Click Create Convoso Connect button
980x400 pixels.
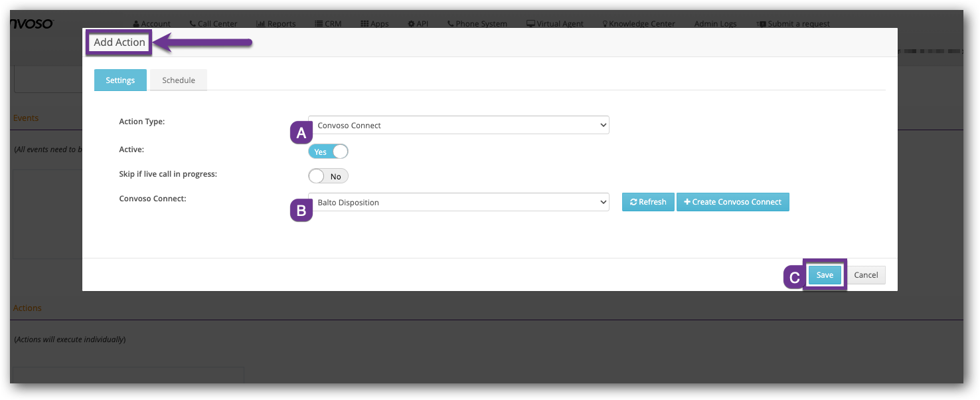(733, 202)
